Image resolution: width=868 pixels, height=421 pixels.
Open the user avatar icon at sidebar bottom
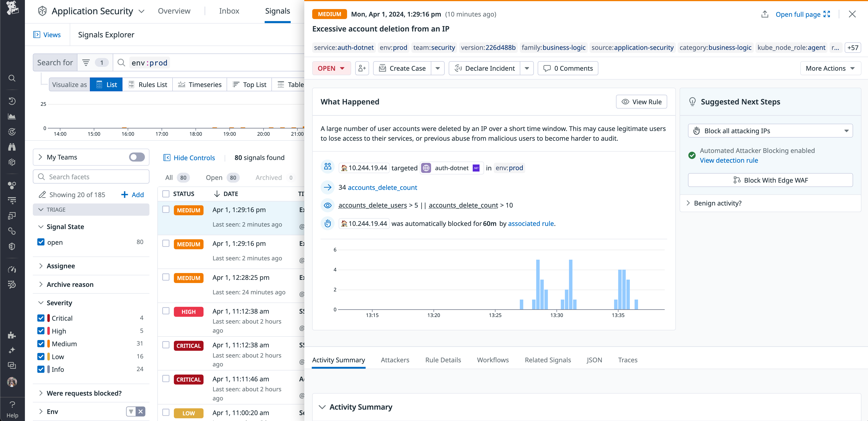[12, 382]
